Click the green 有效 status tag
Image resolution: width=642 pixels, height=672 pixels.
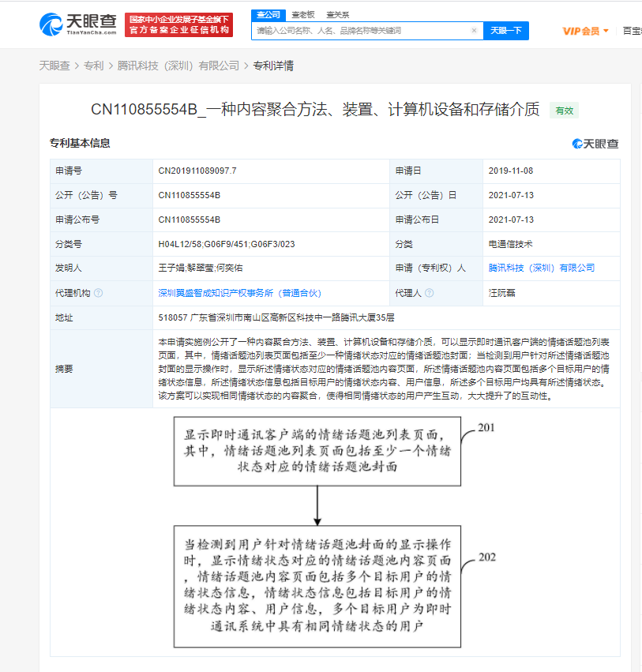coord(564,111)
